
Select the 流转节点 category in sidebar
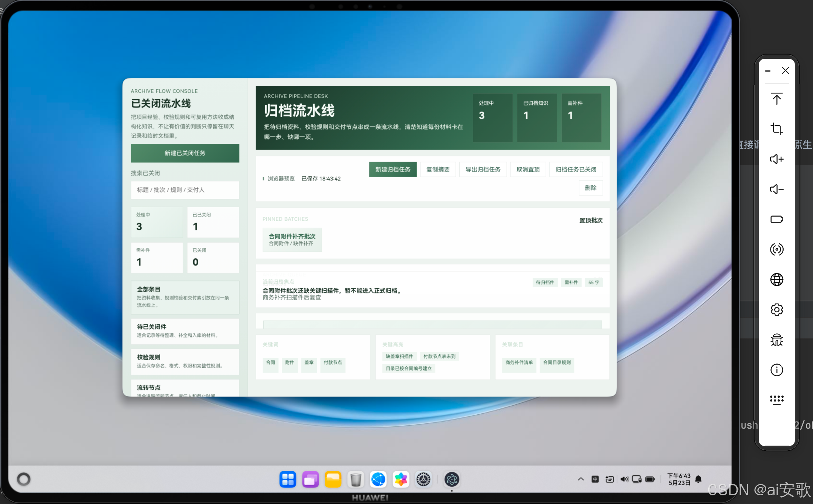pos(185,388)
